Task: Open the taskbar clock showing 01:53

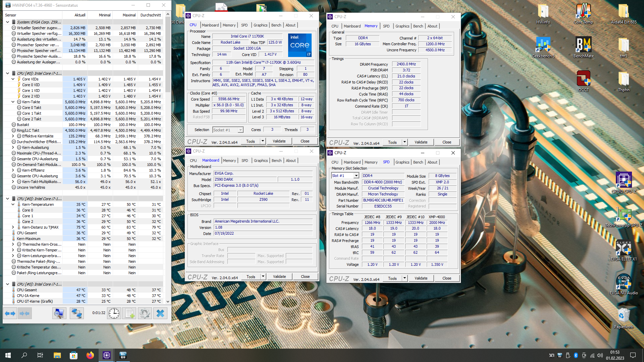Action: point(615,355)
